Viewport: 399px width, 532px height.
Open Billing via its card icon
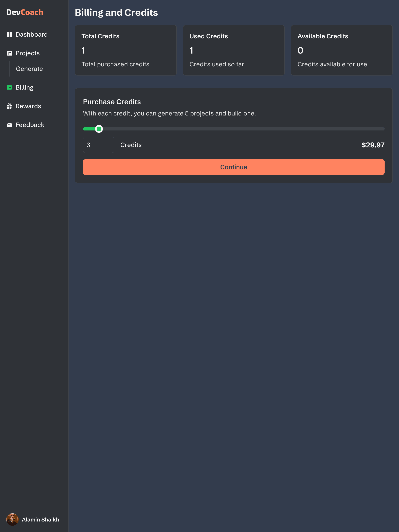click(9, 87)
